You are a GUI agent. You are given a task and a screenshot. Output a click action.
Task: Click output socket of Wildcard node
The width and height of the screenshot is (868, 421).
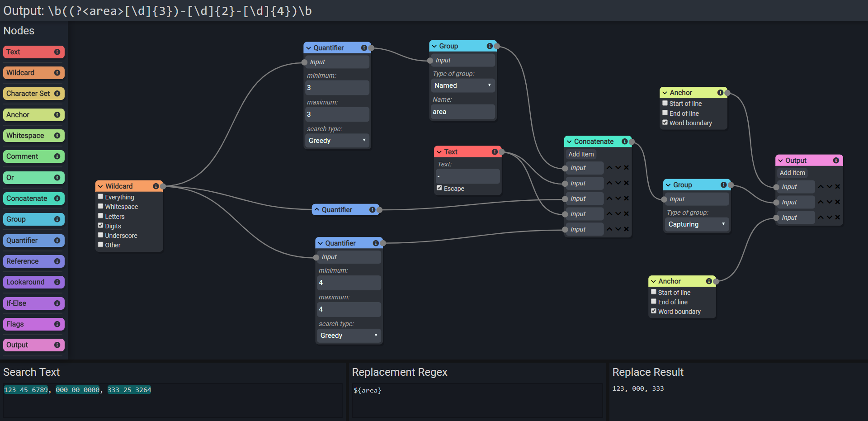163,186
